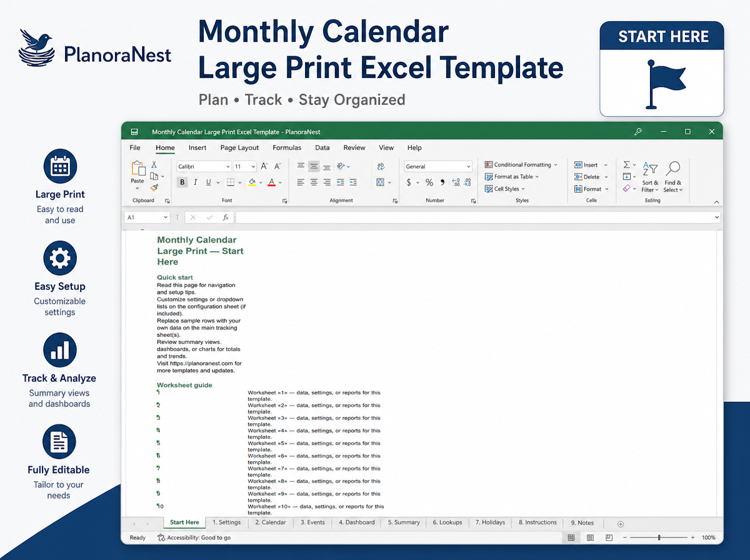Switch to Normal view in status bar
Image resolution: width=750 pixels, height=560 pixels.
coord(571,537)
